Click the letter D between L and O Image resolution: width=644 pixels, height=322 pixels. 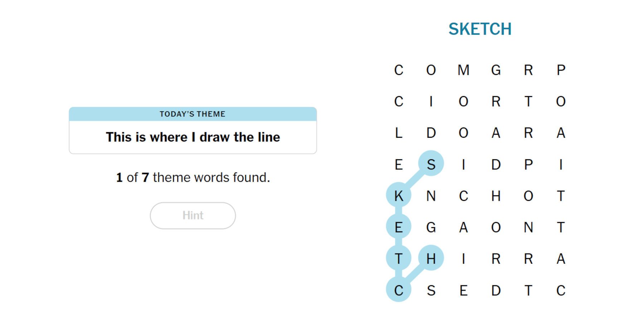tap(431, 133)
